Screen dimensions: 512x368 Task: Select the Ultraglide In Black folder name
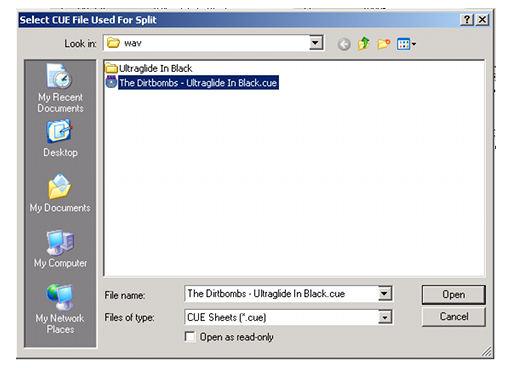[156, 68]
